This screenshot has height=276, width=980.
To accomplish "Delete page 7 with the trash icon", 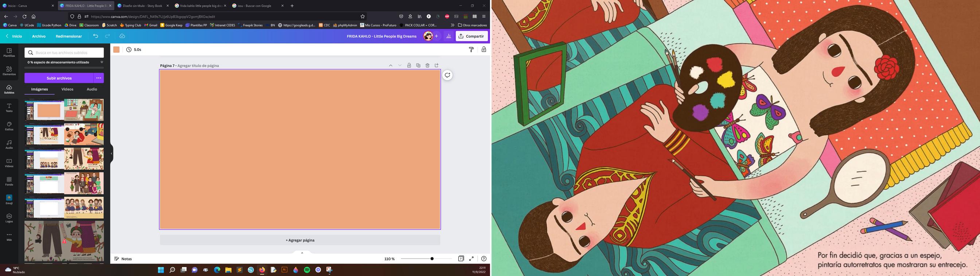I will [427, 66].
